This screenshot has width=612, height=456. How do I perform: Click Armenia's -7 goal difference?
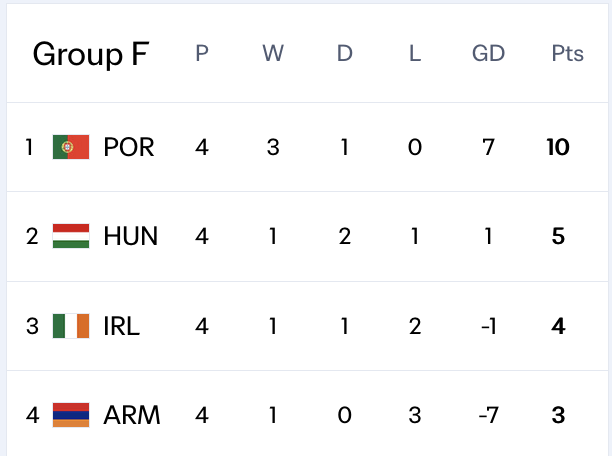488,414
